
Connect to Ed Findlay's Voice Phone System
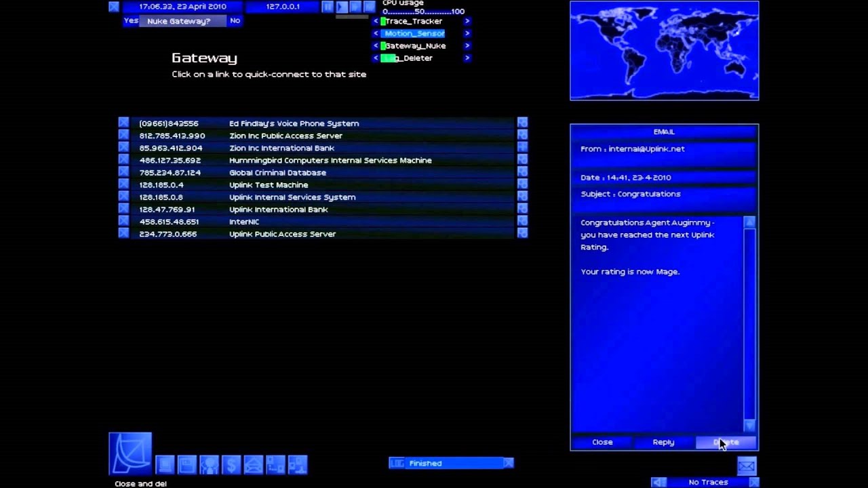[323, 123]
